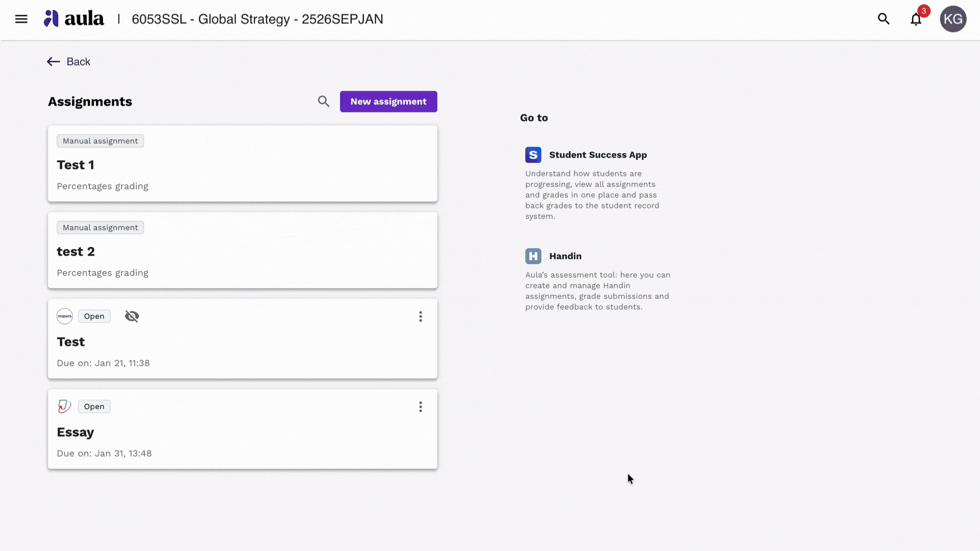This screenshot has height=551, width=980.
Task: Click Due on: Jan 31, 13:48
Action: click(x=104, y=454)
